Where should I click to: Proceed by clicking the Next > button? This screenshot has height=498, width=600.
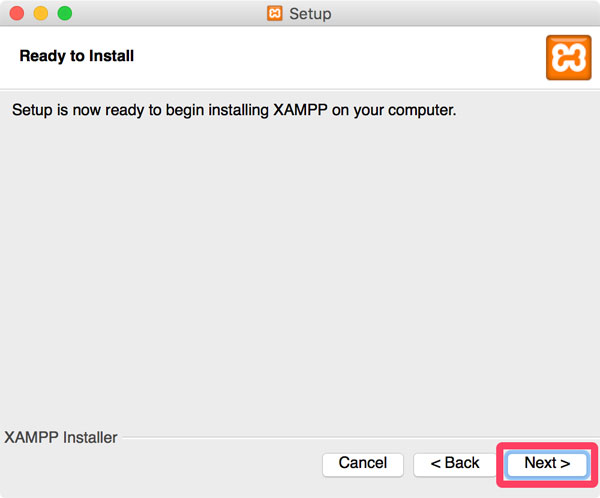[547, 464]
